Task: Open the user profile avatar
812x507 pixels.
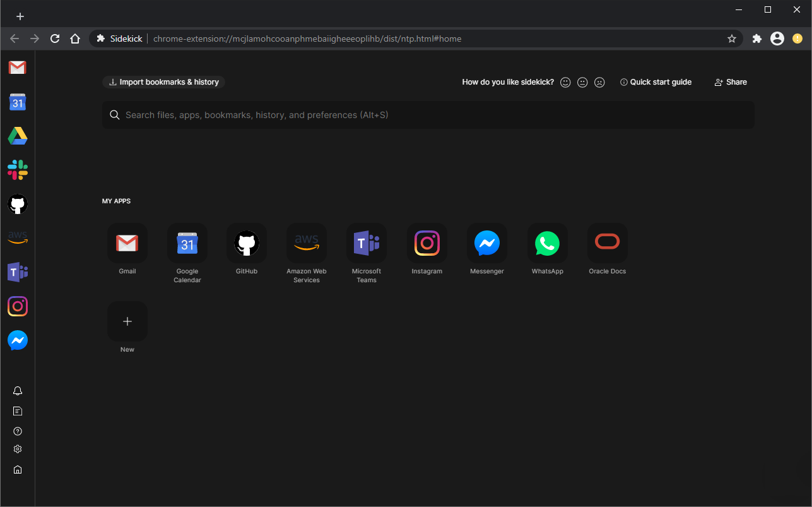Action: point(777,39)
